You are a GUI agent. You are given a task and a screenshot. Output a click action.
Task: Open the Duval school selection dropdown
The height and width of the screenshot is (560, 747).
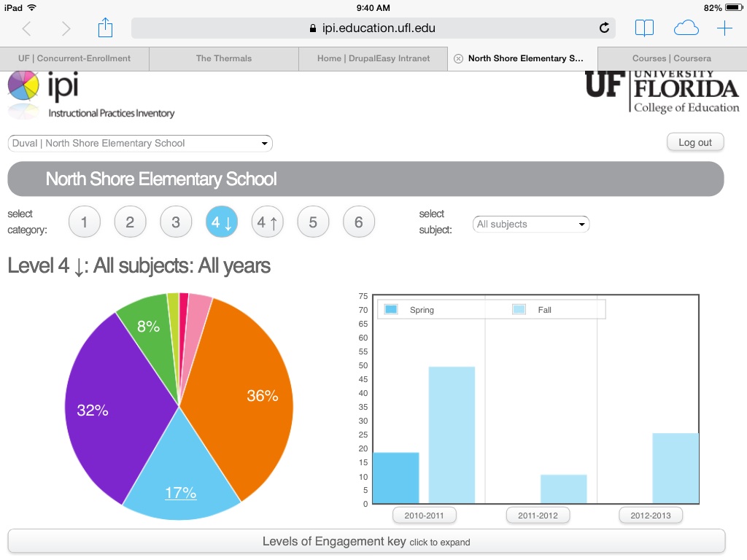tap(140, 144)
